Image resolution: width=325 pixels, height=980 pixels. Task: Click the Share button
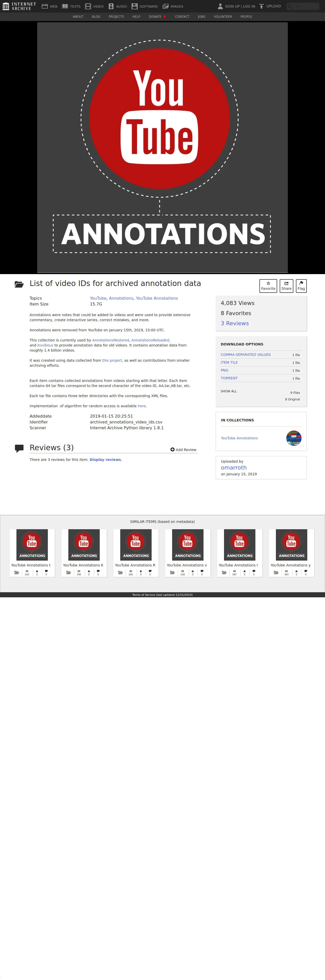point(286,286)
